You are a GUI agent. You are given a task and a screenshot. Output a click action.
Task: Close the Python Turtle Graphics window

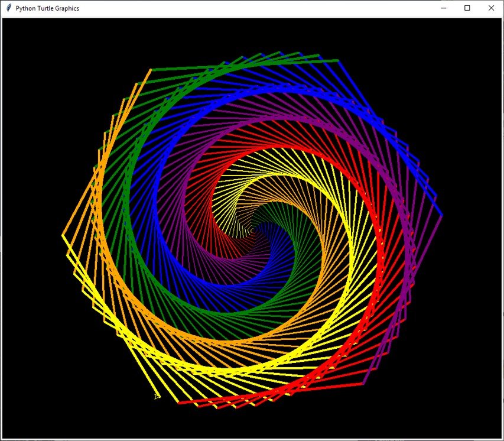click(x=491, y=8)
